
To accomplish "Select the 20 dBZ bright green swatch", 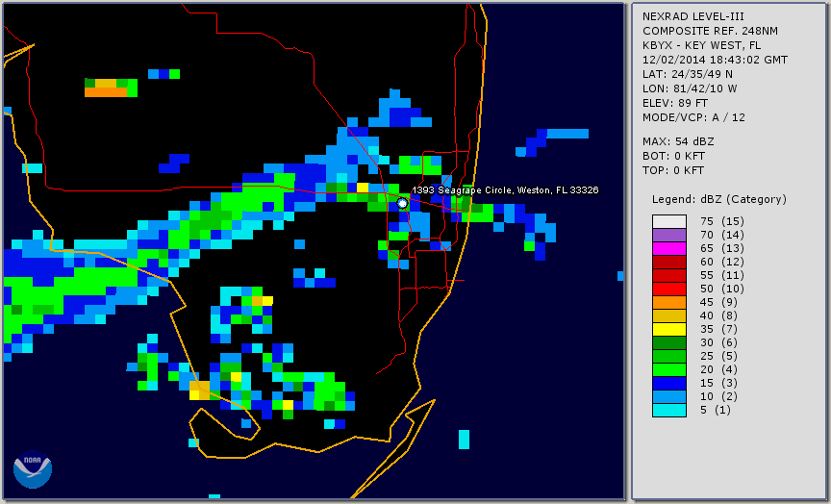I will point(669,370).
